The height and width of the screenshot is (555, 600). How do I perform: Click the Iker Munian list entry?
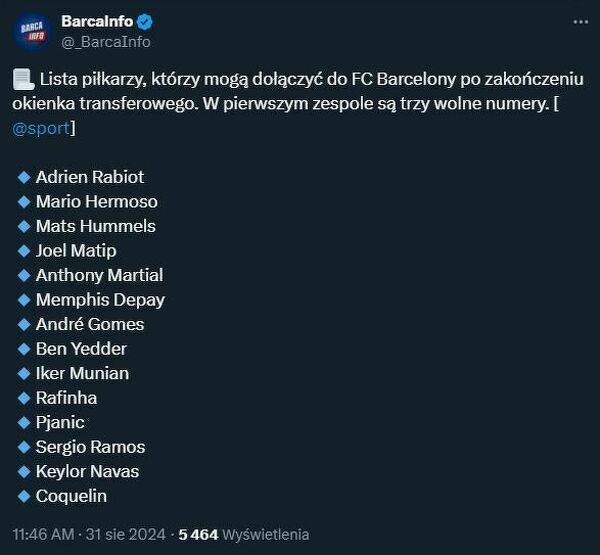tap(82, 373)
